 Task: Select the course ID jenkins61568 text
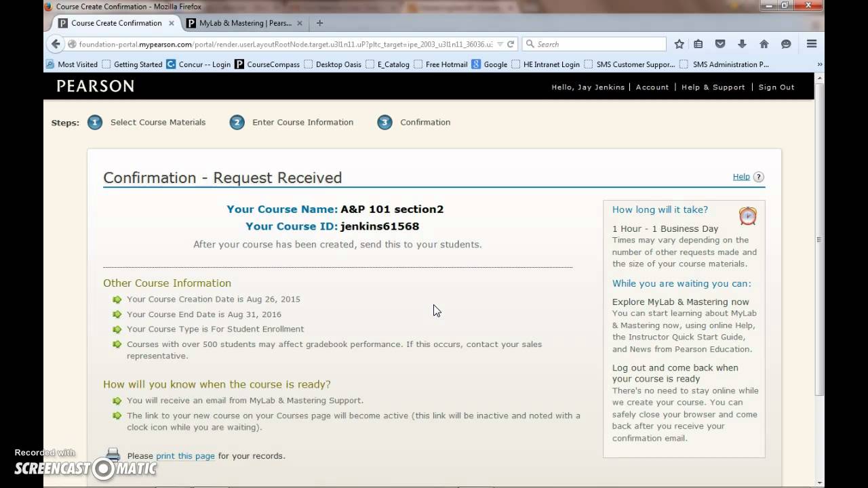point(380,226)
